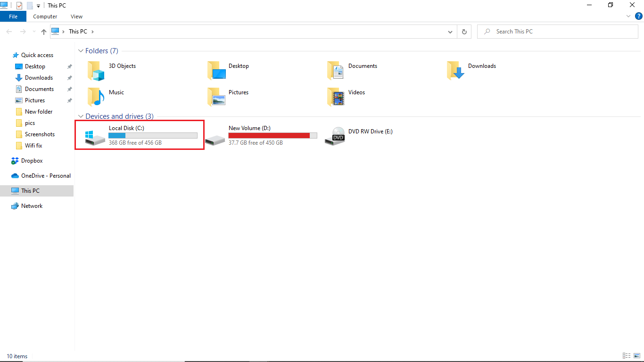Click the Network icon in navigation pane
Viewport: 644px width, 362px height.
tap(15, 206)
